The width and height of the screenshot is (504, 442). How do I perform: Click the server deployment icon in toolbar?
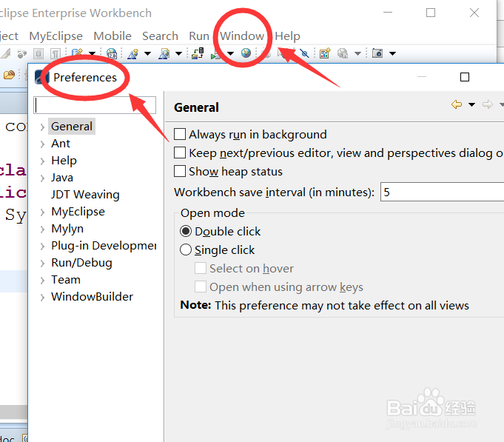tap(198, 53)
